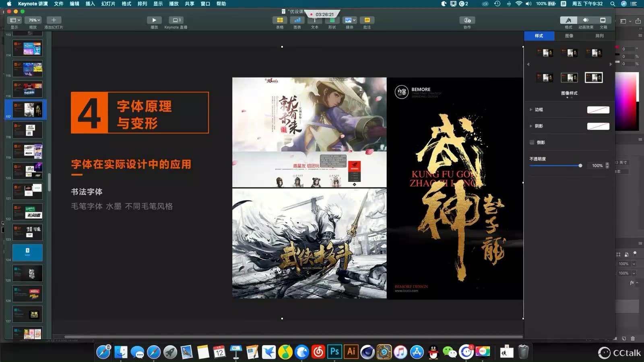Switch to the 样式 tab
The height and width of the screenshot is (362, 644).
(x=539, y=36)
